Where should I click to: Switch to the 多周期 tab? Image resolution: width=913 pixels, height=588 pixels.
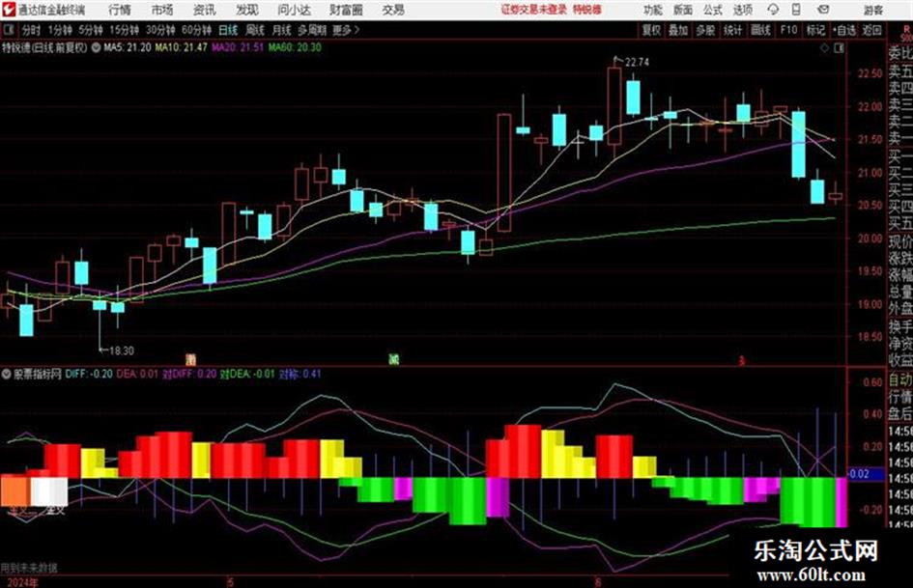coord(312,30)
